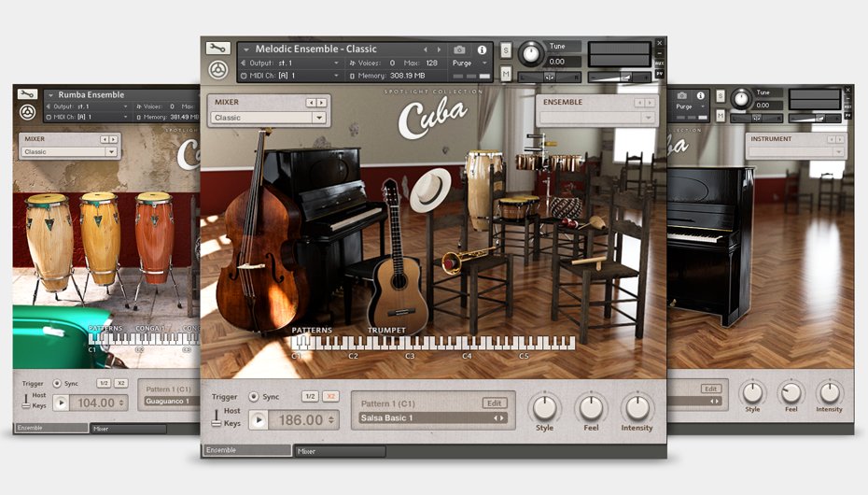Toggle the 1/2 half-time button at 186.00
868x495 pixels.
[309, 397]
